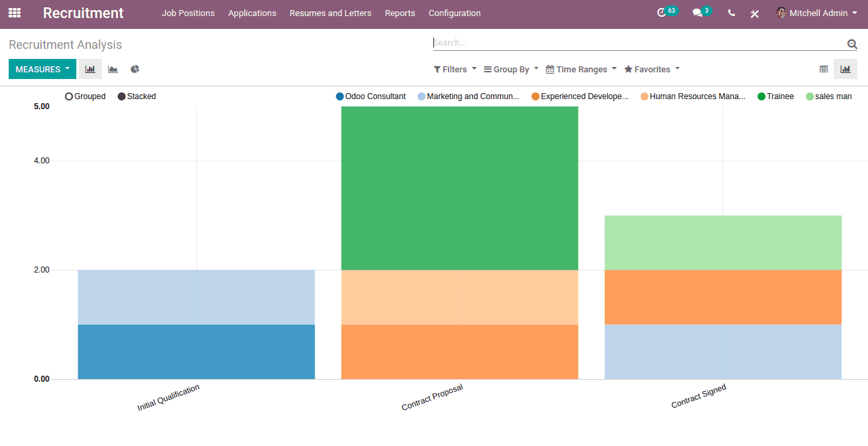This screenshot has height=446, width=868.
Task: Open the Reports menu
Action: coord(400,13)
